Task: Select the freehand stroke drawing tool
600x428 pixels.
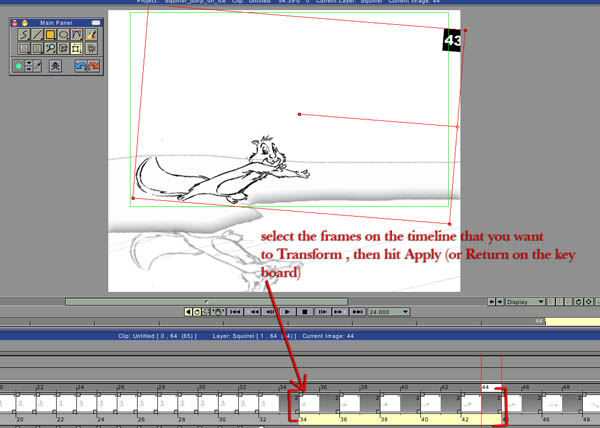Action: (x=24, y=35)
